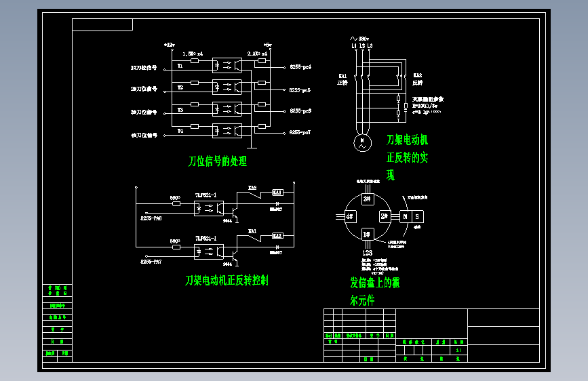Click the motor M circle symbol
Viewport: 588px width, 381px height.
coord(362,143)
